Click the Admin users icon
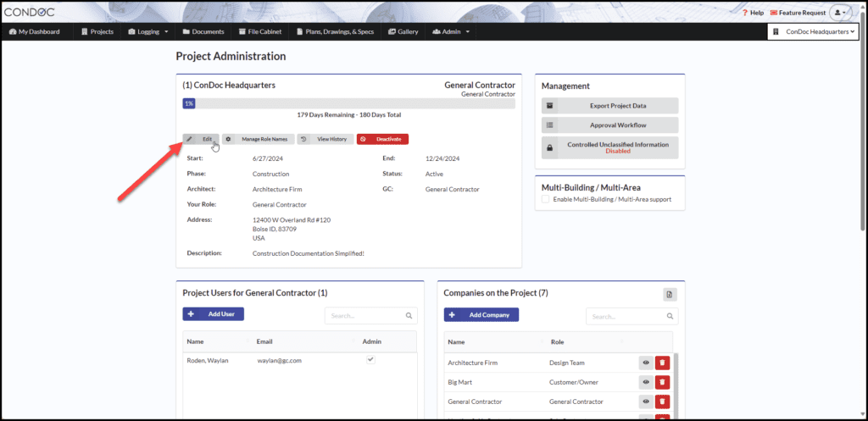868x421 pixels. [x=437, y=31]
